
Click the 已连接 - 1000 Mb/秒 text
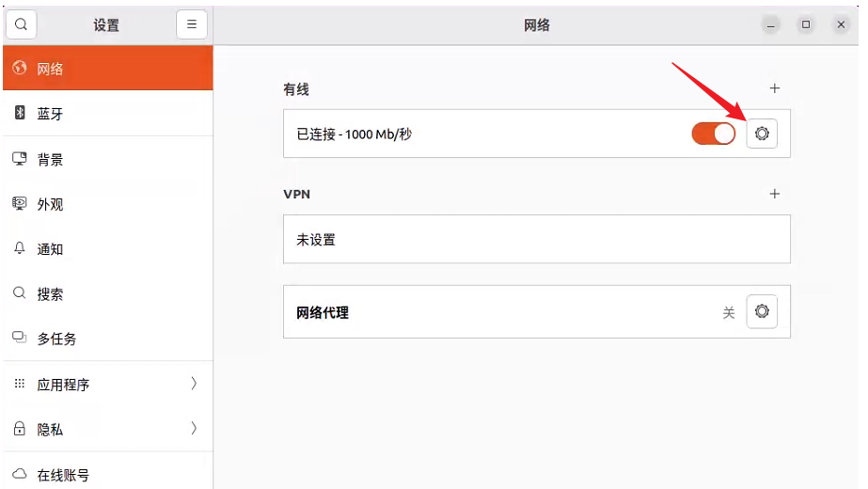tap(355, 134)
